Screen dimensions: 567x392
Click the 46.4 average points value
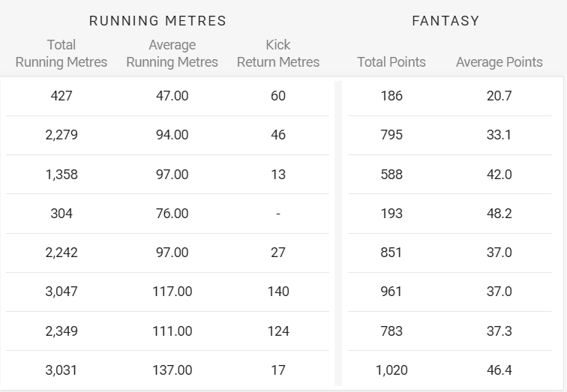click(499, 370)
